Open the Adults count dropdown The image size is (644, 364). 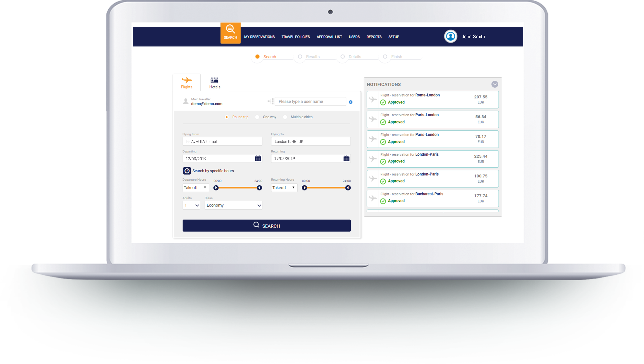pyautogui.click(x=191, y=205)
